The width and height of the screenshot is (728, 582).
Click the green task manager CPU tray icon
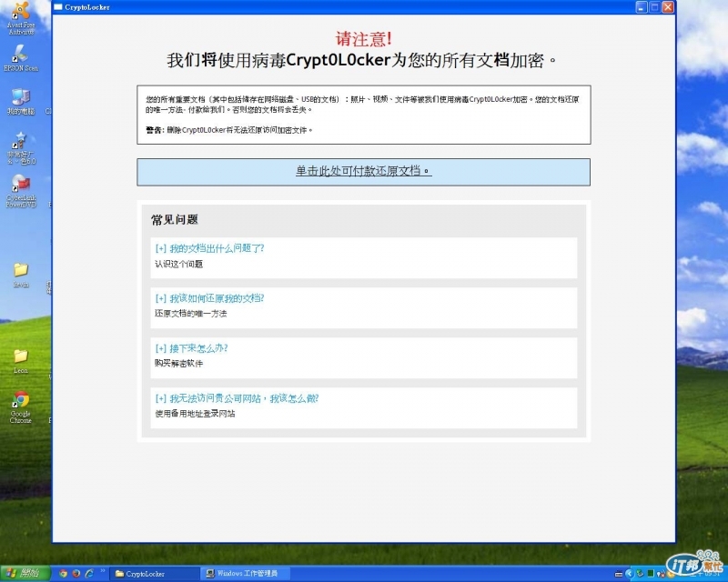coord(651,574)
